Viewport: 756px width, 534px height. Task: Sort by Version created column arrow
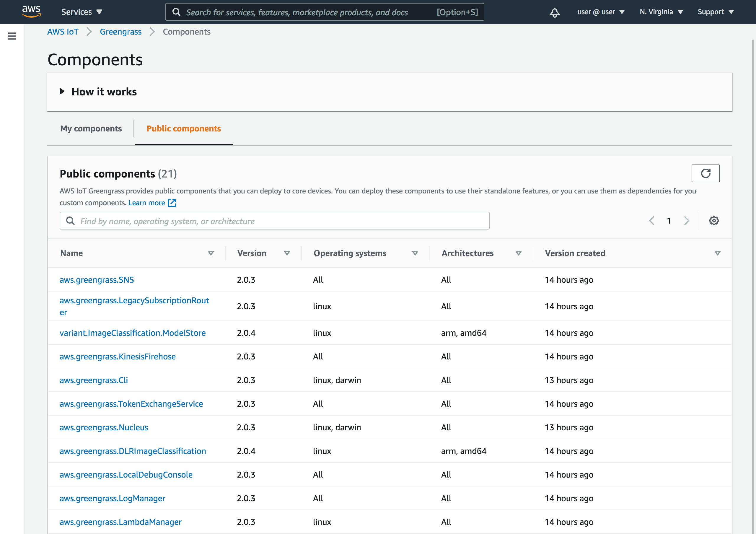coord(718,253)
